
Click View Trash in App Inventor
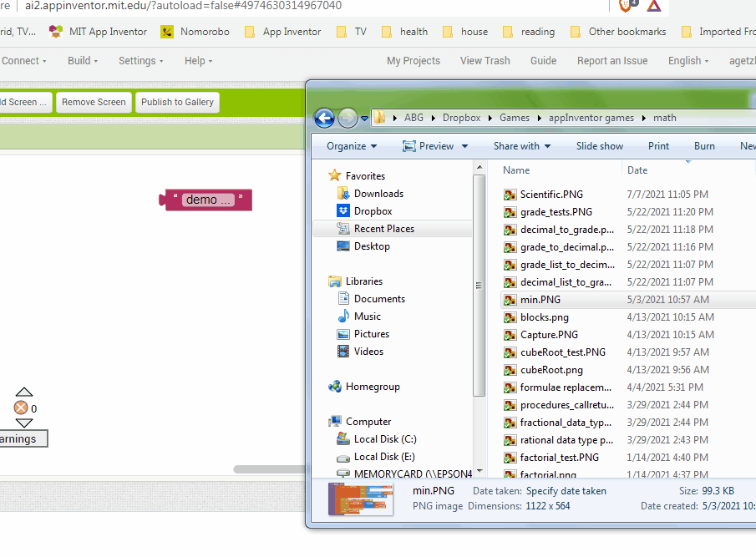[485, 61]
